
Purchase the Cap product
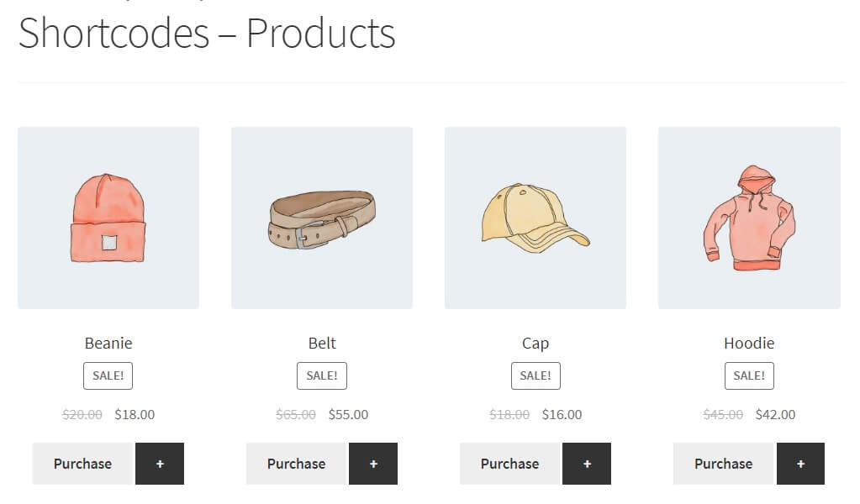pos(510,464)
